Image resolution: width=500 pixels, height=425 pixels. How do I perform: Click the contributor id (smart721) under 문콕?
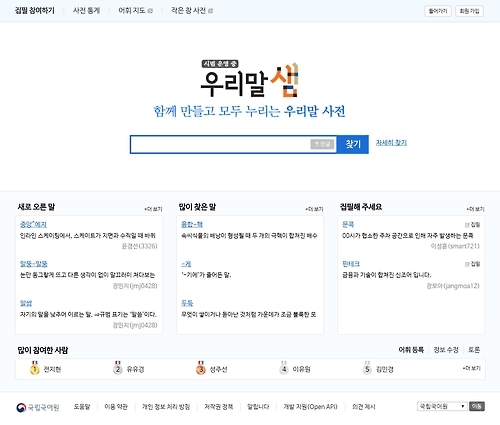click(463, 246)
